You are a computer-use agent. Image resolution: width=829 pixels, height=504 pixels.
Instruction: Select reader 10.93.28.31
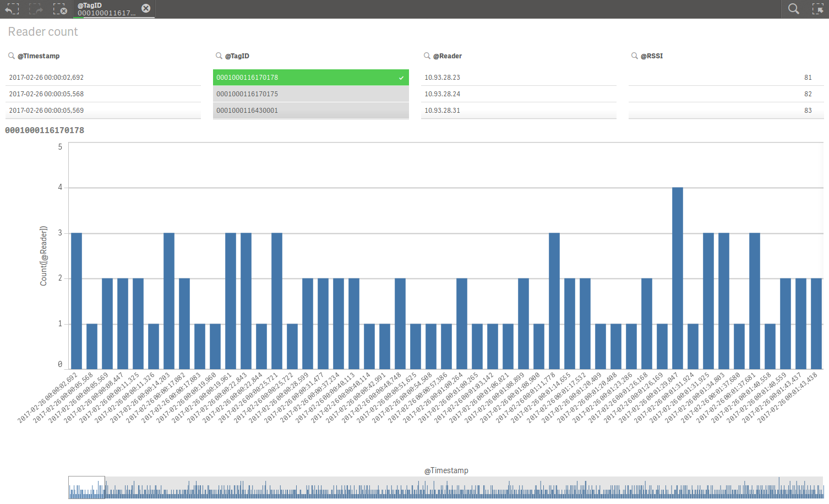coord(519,111)
